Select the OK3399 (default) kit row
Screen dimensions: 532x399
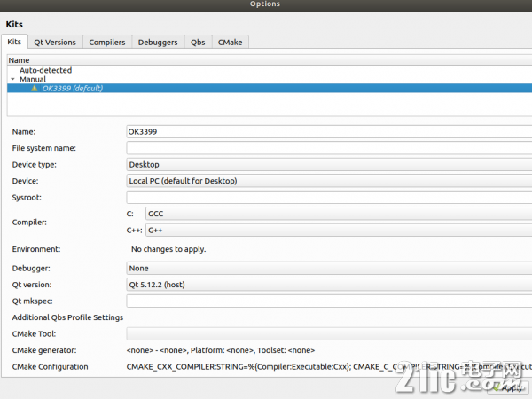click(x=270, y=88)
